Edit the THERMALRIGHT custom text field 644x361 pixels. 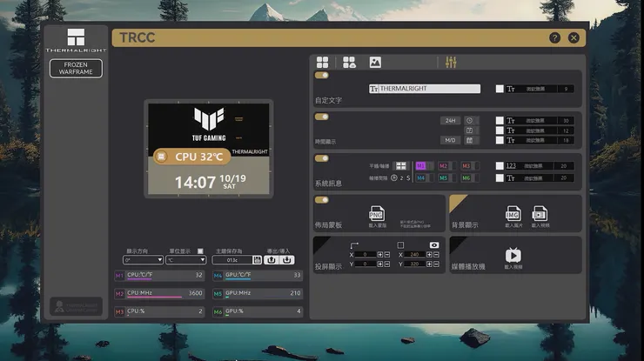pos(425,89)
